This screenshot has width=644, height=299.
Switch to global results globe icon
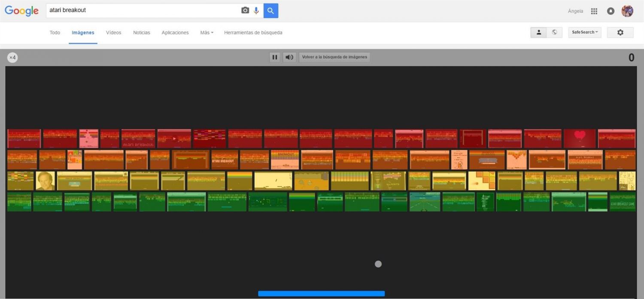(x=554, y=32)
